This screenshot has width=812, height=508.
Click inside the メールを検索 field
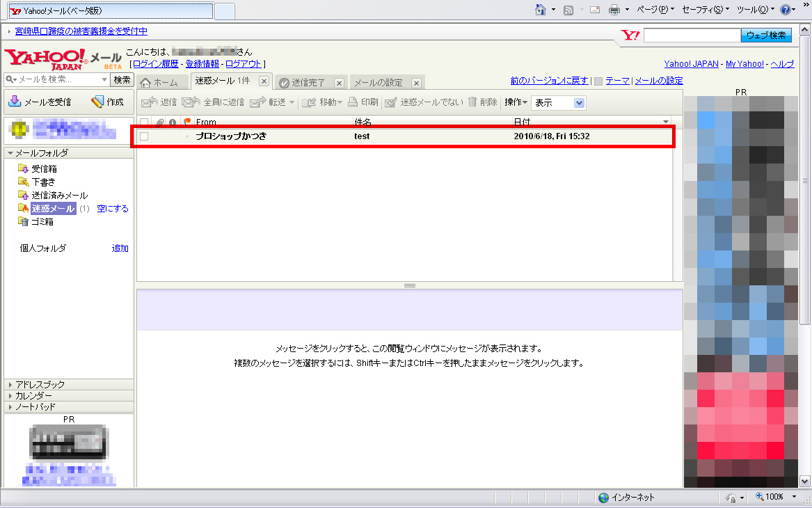[x=58, y=79]
